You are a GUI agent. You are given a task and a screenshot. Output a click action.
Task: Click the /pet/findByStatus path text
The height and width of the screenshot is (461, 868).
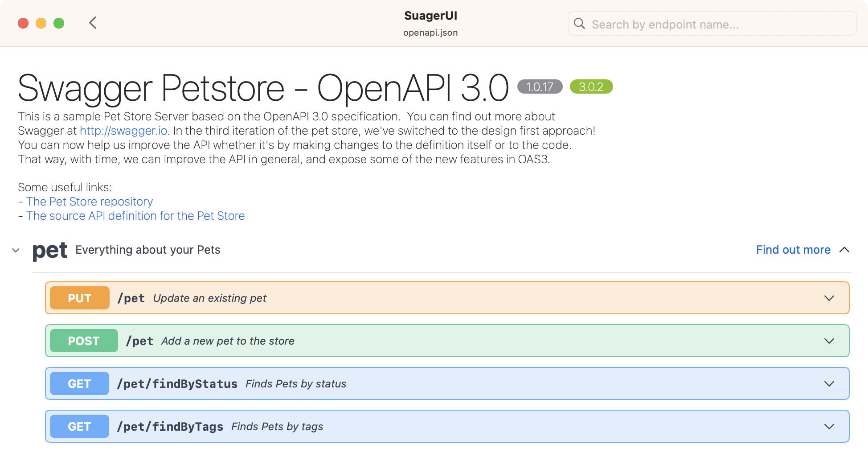pos(177,383)
